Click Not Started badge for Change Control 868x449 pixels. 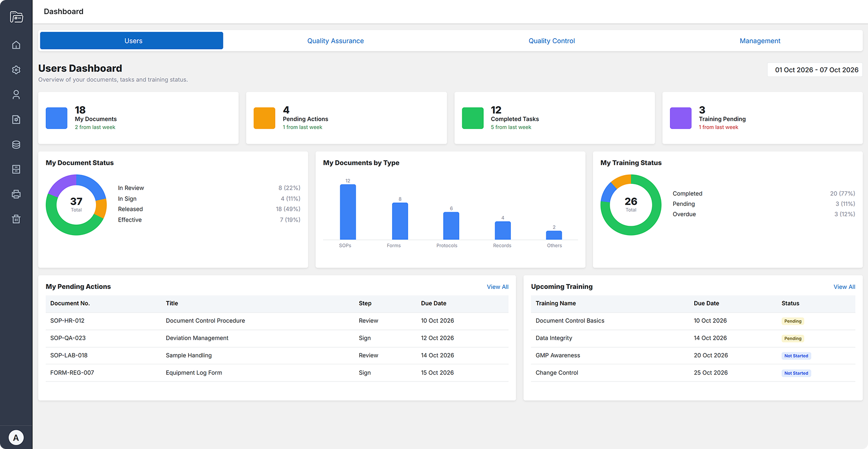point(796,373)
